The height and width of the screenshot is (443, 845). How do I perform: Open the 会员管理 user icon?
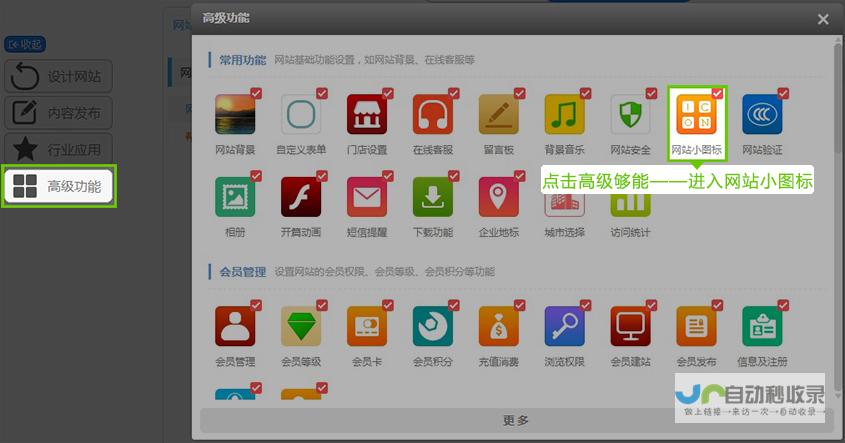235,326
